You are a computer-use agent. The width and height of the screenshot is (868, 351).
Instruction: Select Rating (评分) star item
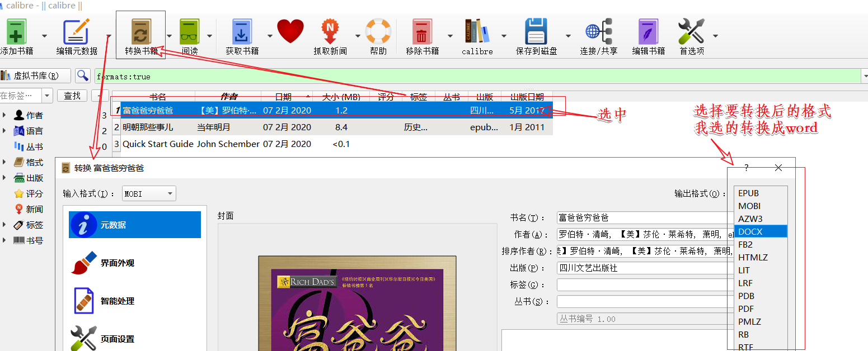(x=28, y=193)
